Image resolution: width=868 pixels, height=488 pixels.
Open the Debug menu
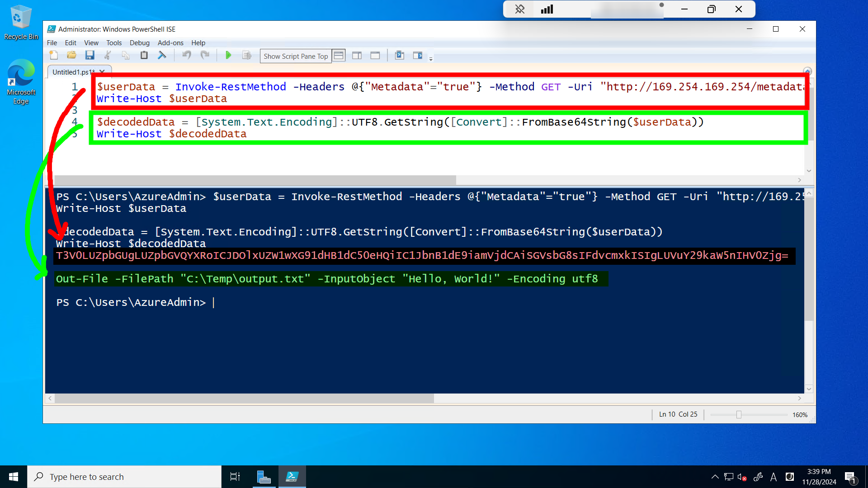(139, 43)
